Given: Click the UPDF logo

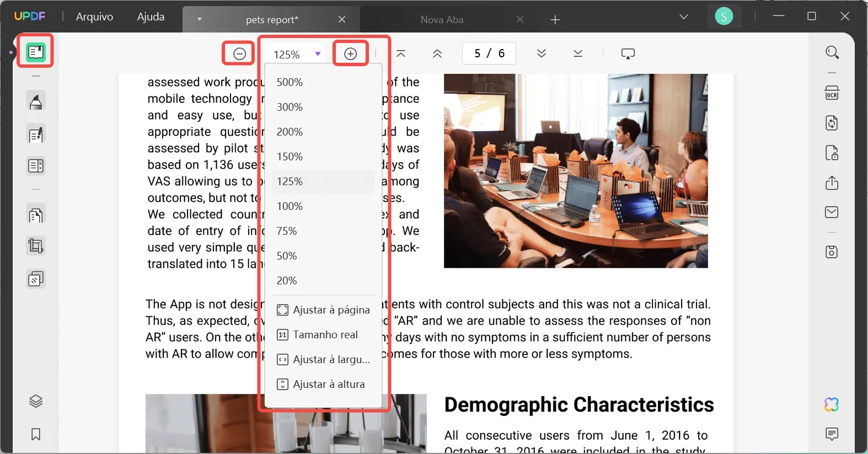Looking at the screenshot, I should pyautogui.click(x=30, y=16).
